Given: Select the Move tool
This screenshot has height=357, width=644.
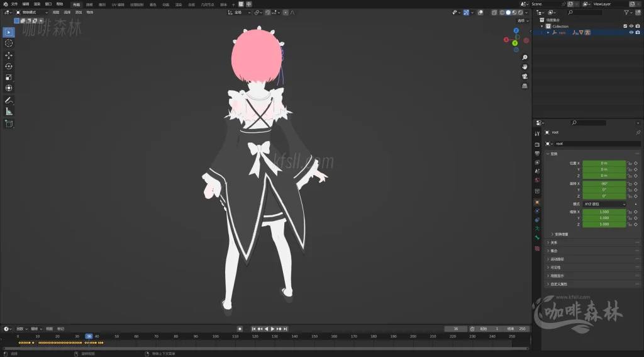Looking at the screenshot, I should click(x=9, y=55).
